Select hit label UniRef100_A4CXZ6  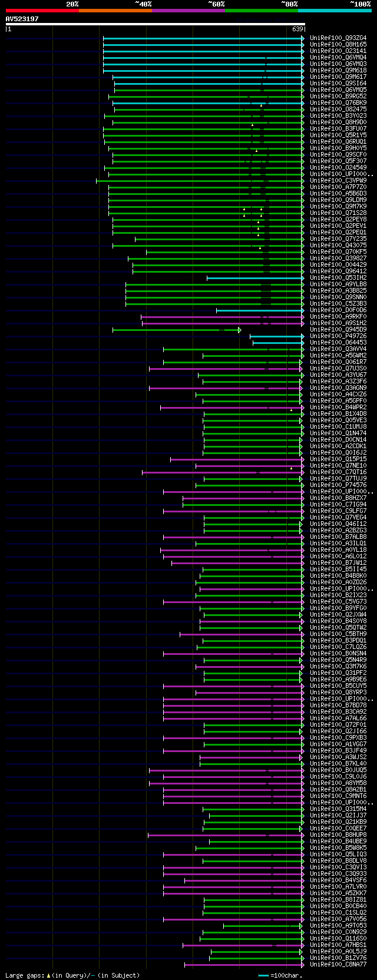click(338, 395)
